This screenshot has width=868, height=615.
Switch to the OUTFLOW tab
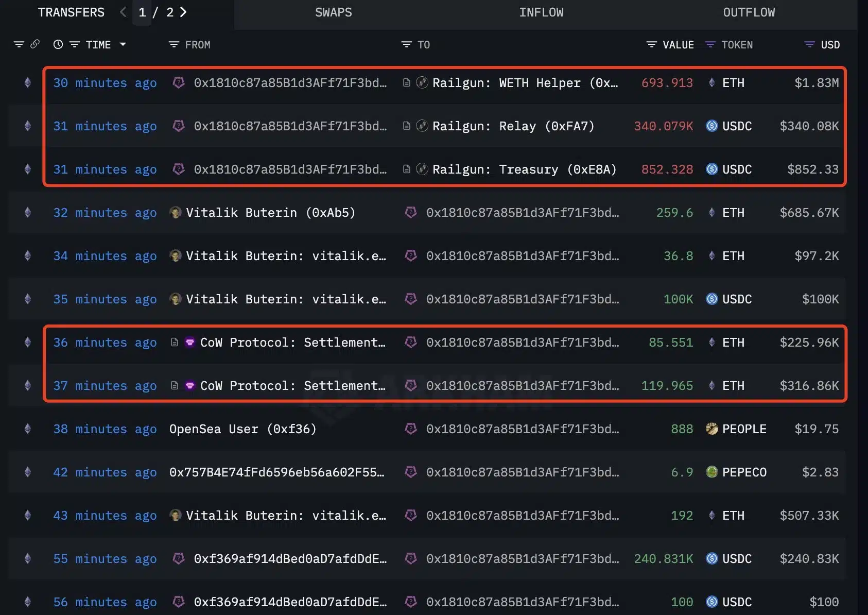(749, 12)
